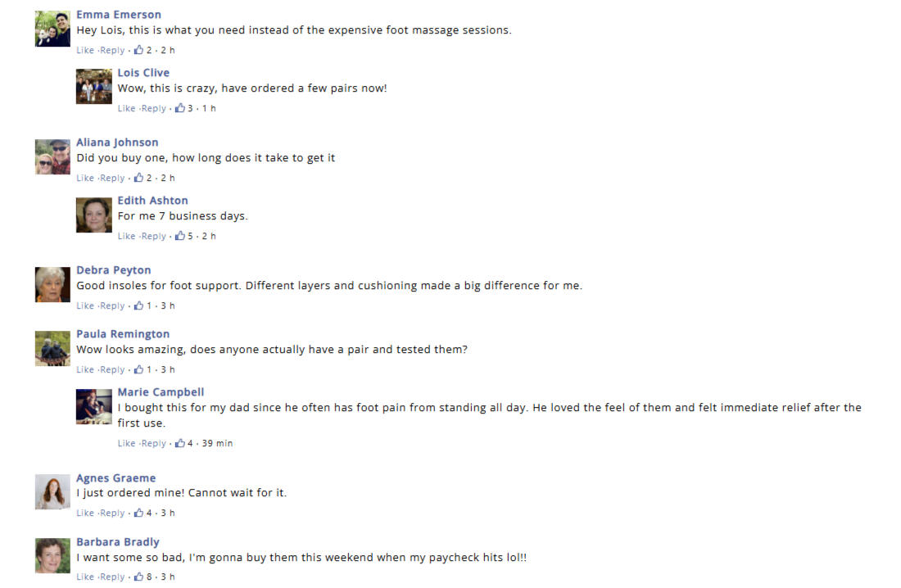
Task: Click thumbs-up icon on Marie Campbell's reply
Action: [179, 443]
